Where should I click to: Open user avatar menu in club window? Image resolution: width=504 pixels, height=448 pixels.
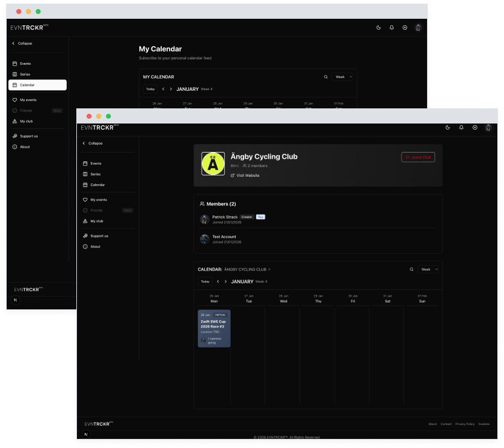coord(488,128)
